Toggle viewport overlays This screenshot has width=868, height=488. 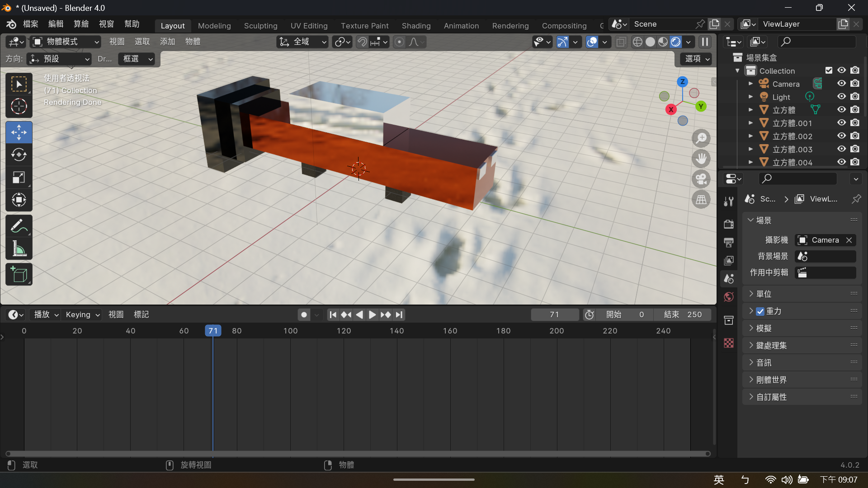tap(592, 42)
